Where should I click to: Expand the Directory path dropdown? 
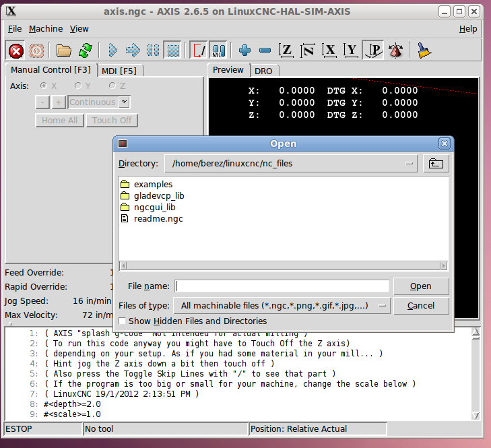click(410, 163)
